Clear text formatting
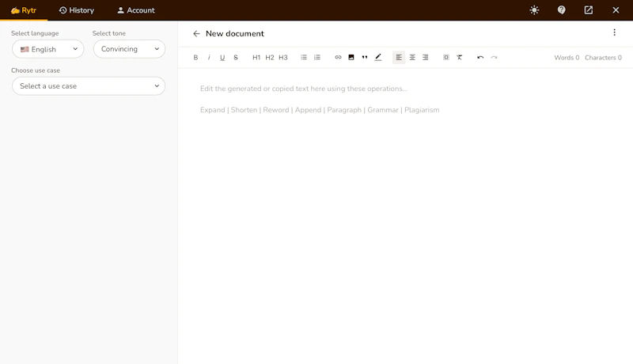The width and height of the screenshot is (633, 364). coord(460,58)
